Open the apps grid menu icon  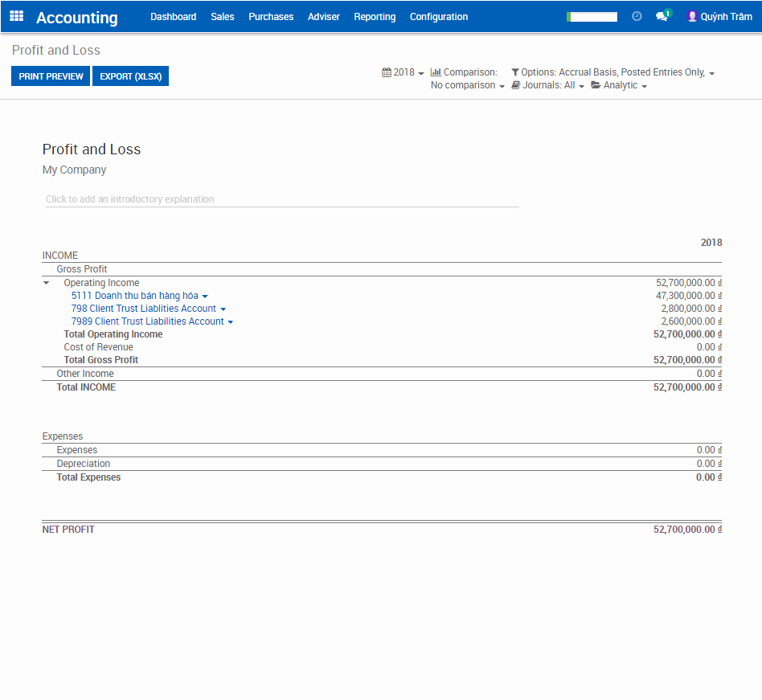16,16
